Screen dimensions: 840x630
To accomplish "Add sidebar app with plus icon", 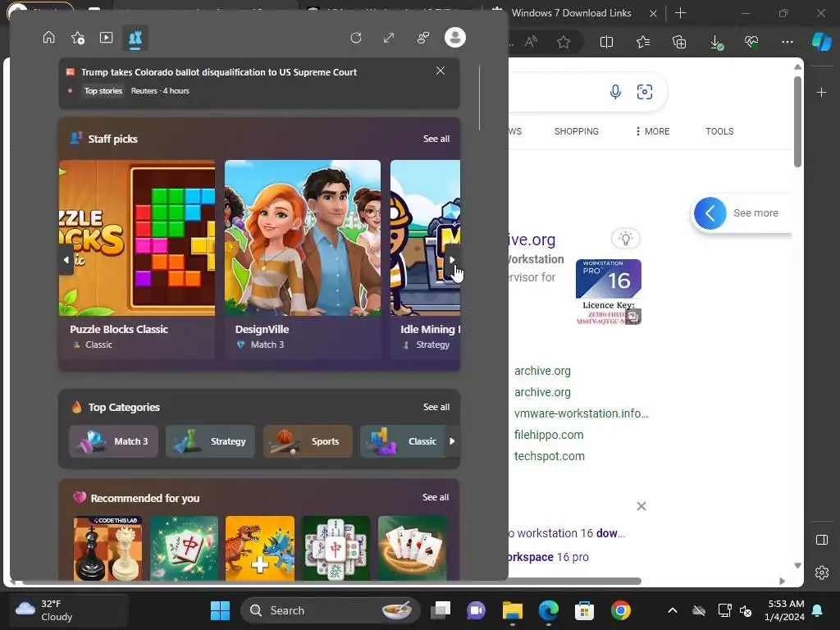I will pos(821,92).
